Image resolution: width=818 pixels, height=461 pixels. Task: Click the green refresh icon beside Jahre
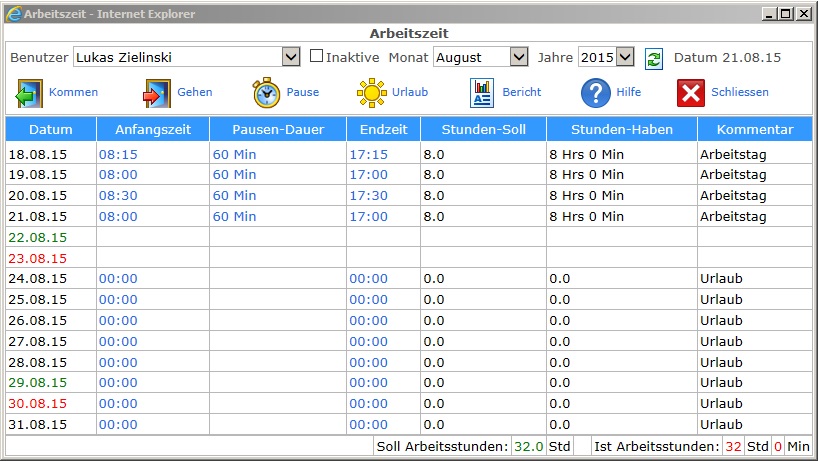(653, 58)
